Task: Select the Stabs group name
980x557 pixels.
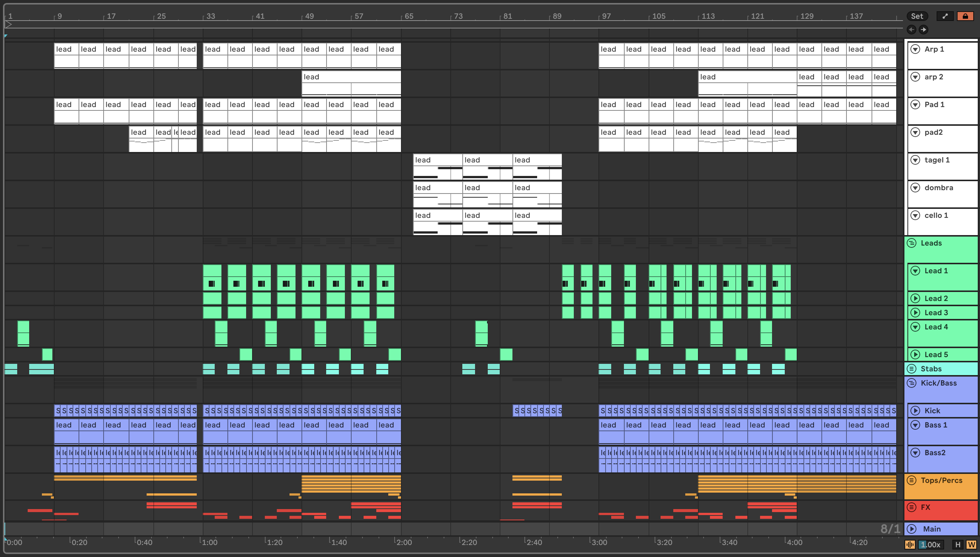Action: tap(931, 369)
